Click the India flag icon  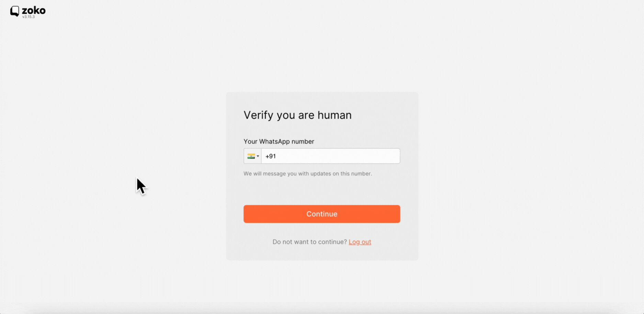tap(251, 156)
